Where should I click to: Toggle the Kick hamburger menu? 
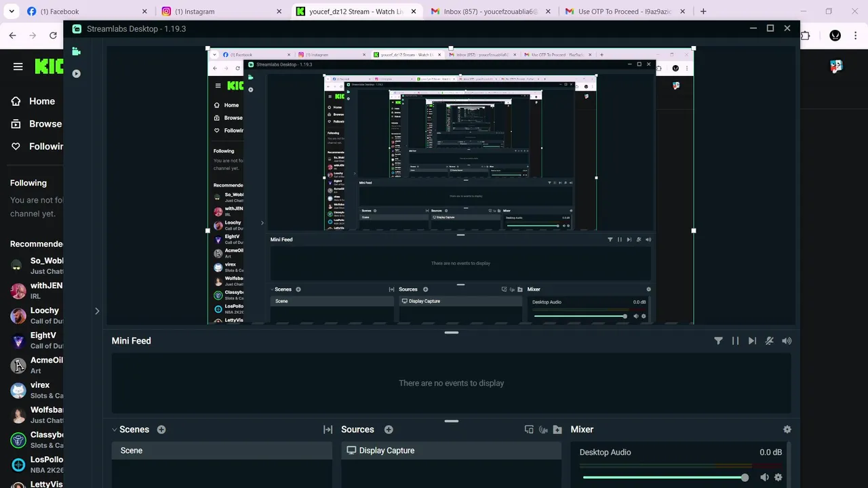tap(18, 66)
